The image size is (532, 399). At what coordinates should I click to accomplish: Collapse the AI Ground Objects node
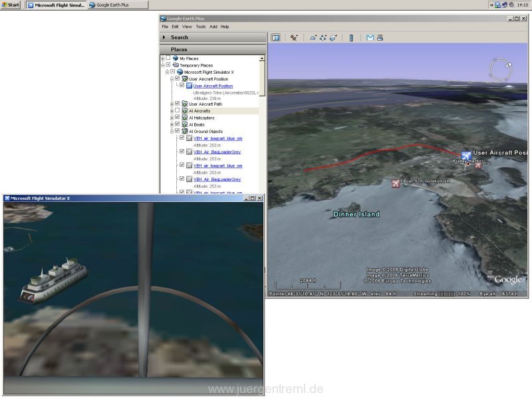172,131
